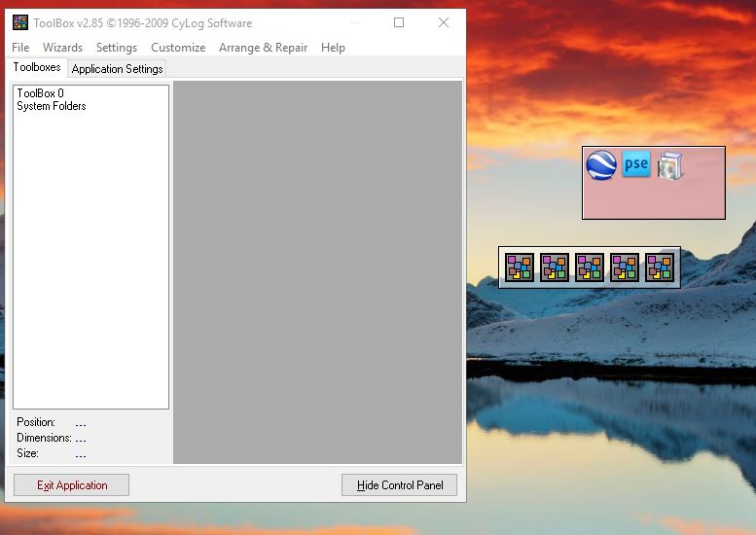The image size is (756, 535).
Task: Click the Exit Application button
Action: pos(71,484)
